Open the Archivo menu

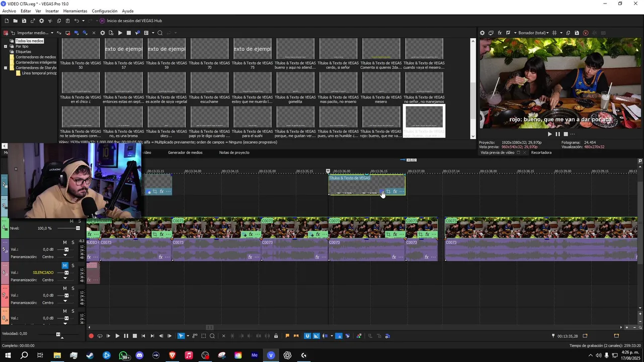9,11
